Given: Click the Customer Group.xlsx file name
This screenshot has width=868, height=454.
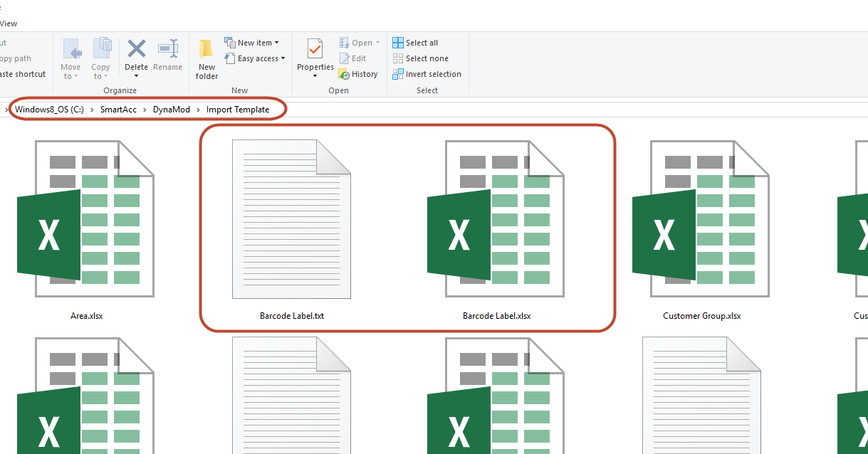Looking at the screenshot, I should (x=702, y=315).
